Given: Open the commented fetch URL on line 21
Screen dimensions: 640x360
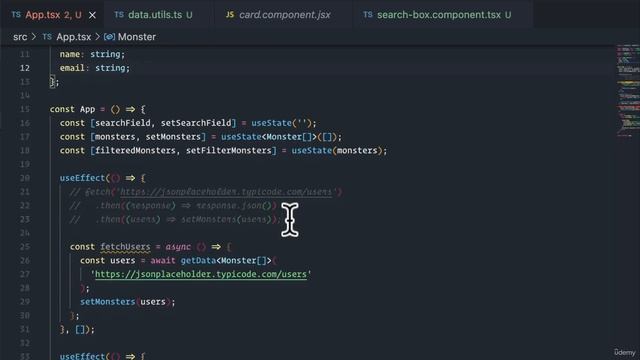Looking at the screenshot, I should (x=226, y=192).
